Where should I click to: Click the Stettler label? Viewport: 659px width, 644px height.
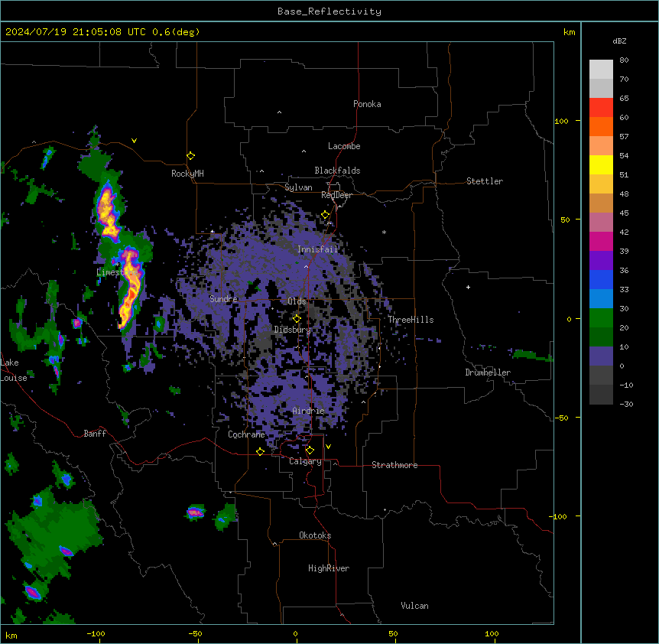coord(485,181)
